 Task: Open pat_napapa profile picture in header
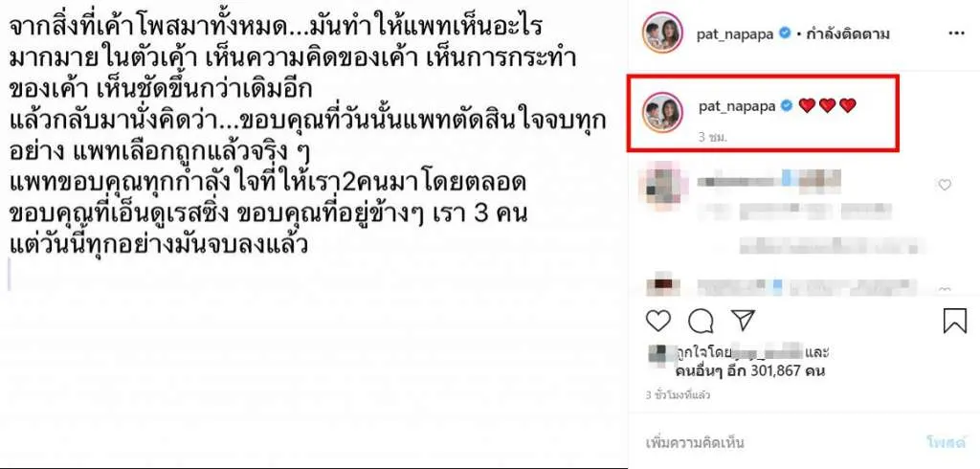pyautogui.click(x=662, y=33)
